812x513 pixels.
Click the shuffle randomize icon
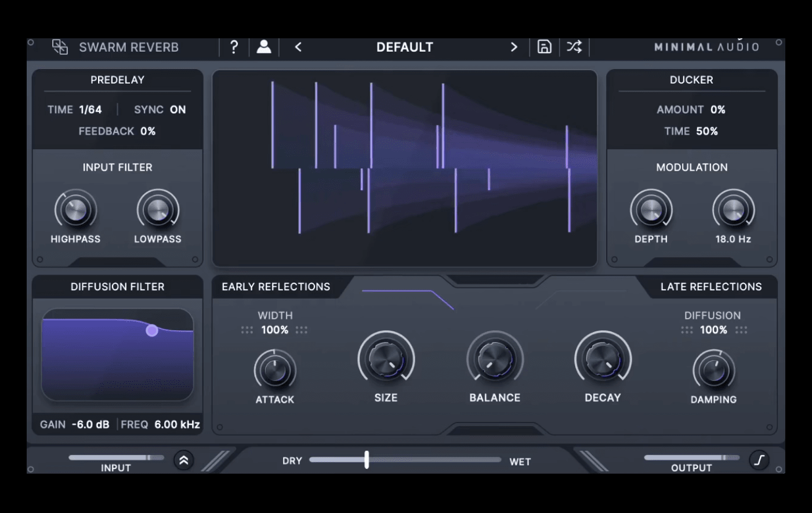[x=574, y=47]
